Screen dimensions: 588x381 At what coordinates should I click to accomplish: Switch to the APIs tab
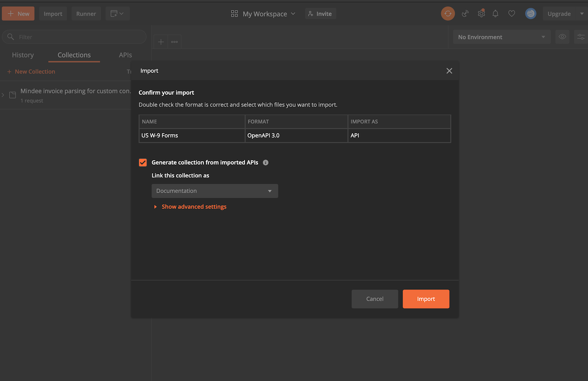click(x=125, y=55)
